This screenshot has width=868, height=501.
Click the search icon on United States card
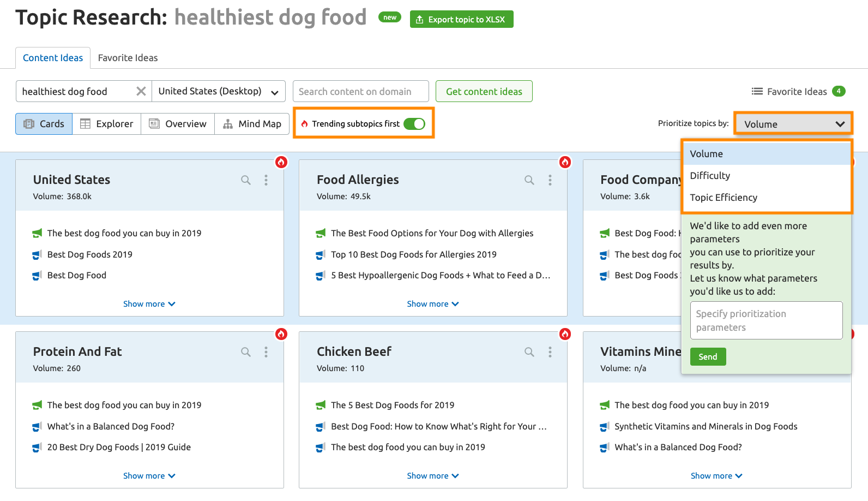click(x=246, y=180)
